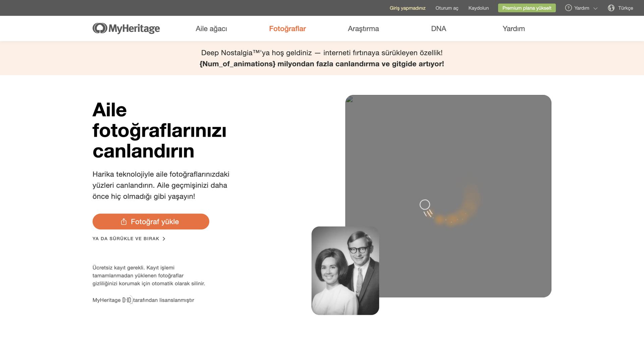
Task: Open the Araştırma menu
Action: (363, 28)
